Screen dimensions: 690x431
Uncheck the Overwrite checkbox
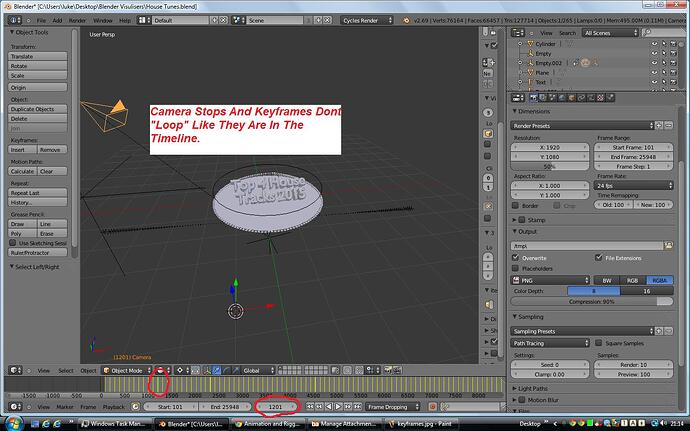515,258
